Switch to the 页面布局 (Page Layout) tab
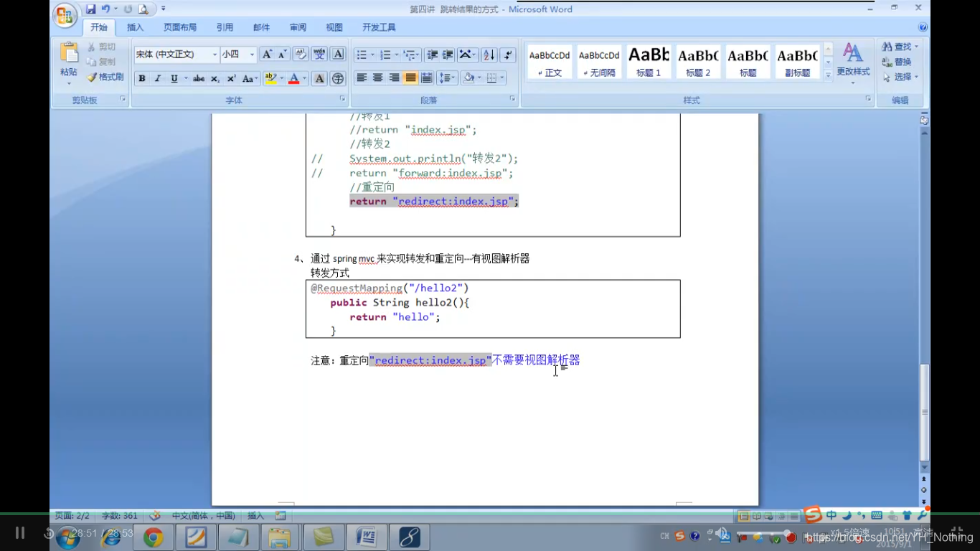 tap(179, 27)
